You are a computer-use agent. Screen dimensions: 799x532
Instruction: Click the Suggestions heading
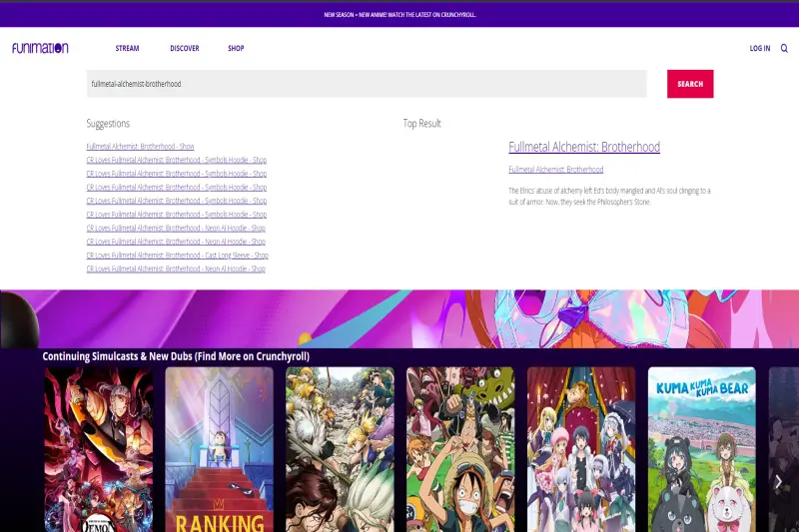[x=108, y=123]
